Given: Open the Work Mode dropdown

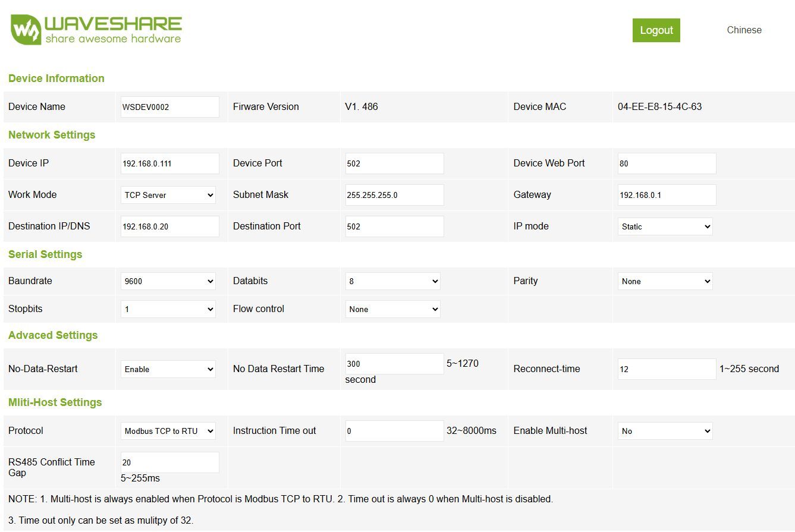Looking at the screenshot, I should (168, 195).
